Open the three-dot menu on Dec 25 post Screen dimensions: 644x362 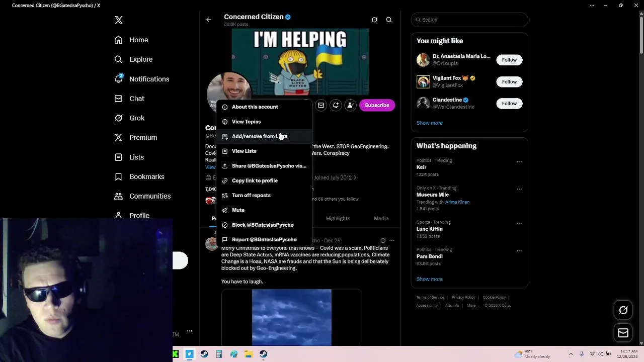[392, 240]
